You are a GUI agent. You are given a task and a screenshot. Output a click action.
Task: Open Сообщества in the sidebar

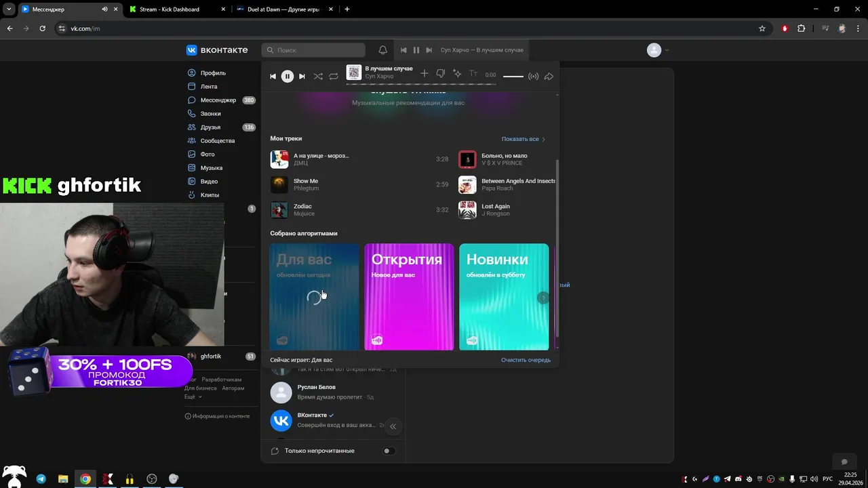point(218,140)
